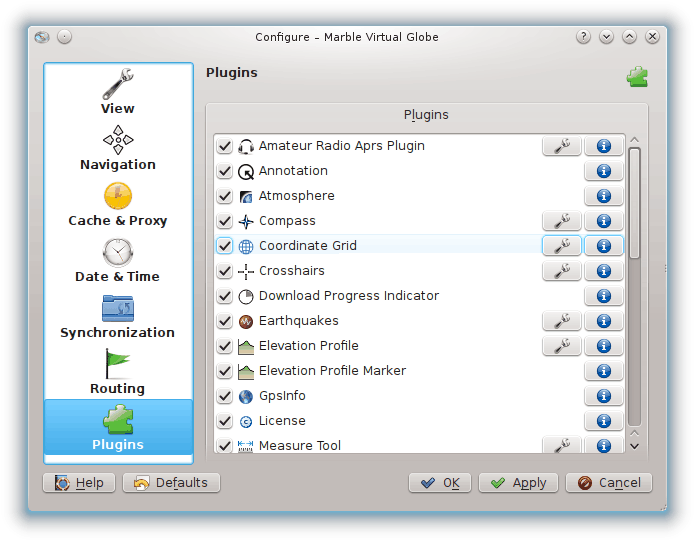
Task: Click the plugin list scrollbar handle
Action: pos(634,203)
